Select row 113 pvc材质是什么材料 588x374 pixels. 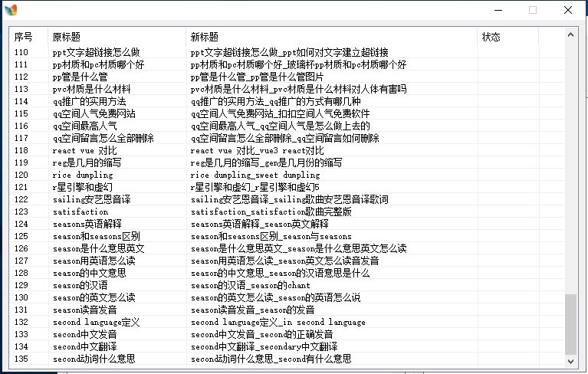coord(287,89)
